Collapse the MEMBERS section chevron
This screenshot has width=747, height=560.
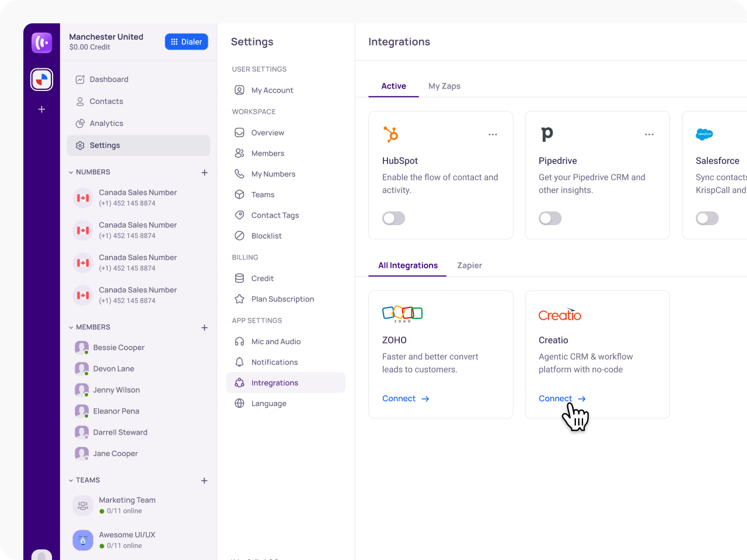pos(71,327)
